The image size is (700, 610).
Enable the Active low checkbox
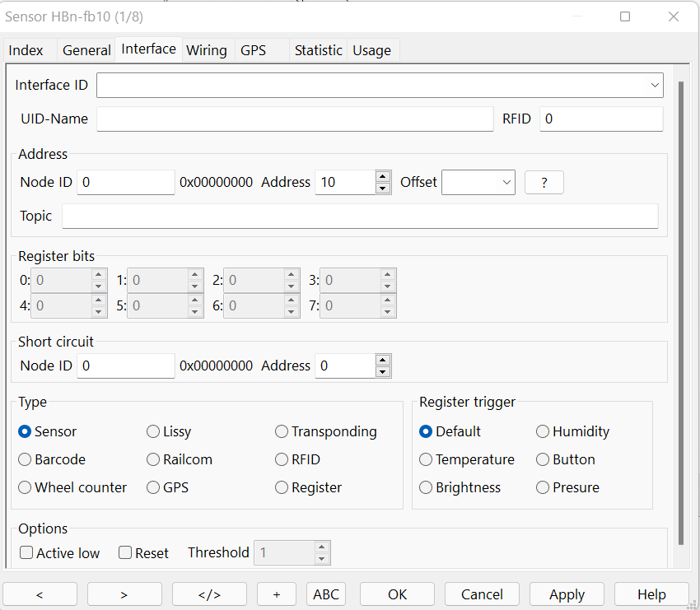point(26,553)
